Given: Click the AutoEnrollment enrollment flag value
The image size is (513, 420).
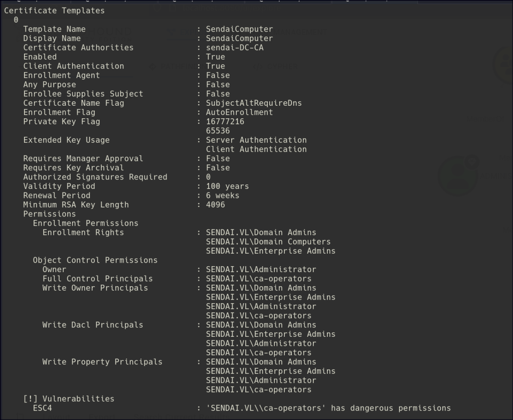Looking at the screenshot, I should [239, 112].
